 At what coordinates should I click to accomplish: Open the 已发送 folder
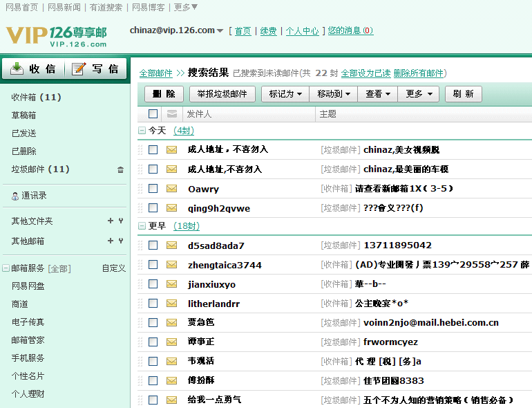pos(23,133)
